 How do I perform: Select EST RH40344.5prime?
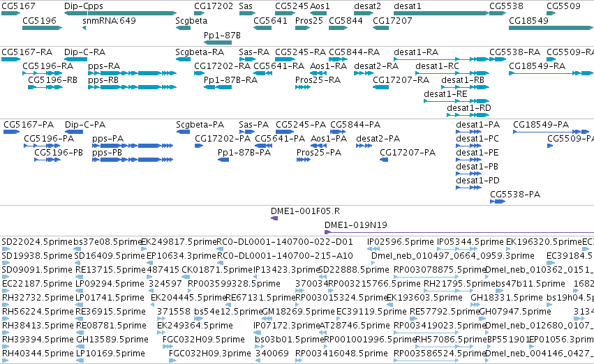(x=38, y=354)
